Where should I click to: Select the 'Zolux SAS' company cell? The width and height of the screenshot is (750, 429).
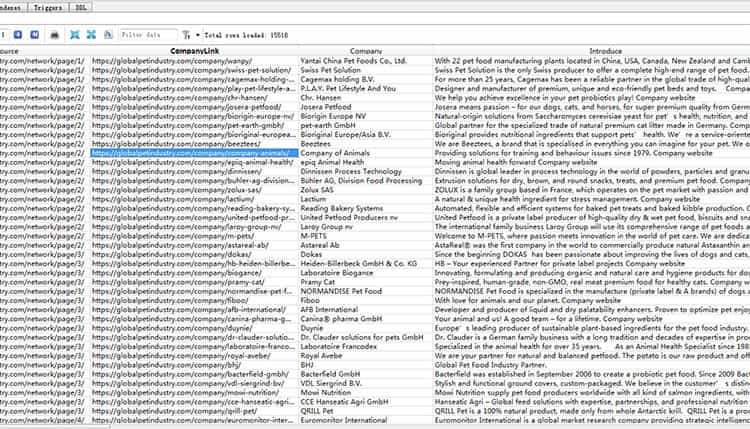click(x=366, y=190)
